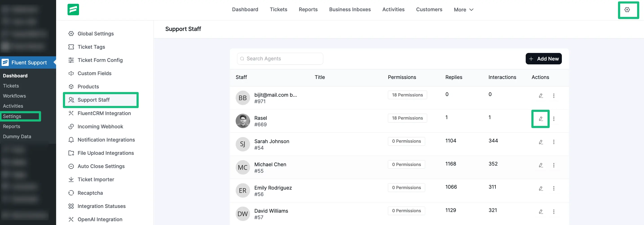This screenshot has width=644, height=225.
Task: Click the edit pencil for Sarah Johnson
Action: (541, 142)
